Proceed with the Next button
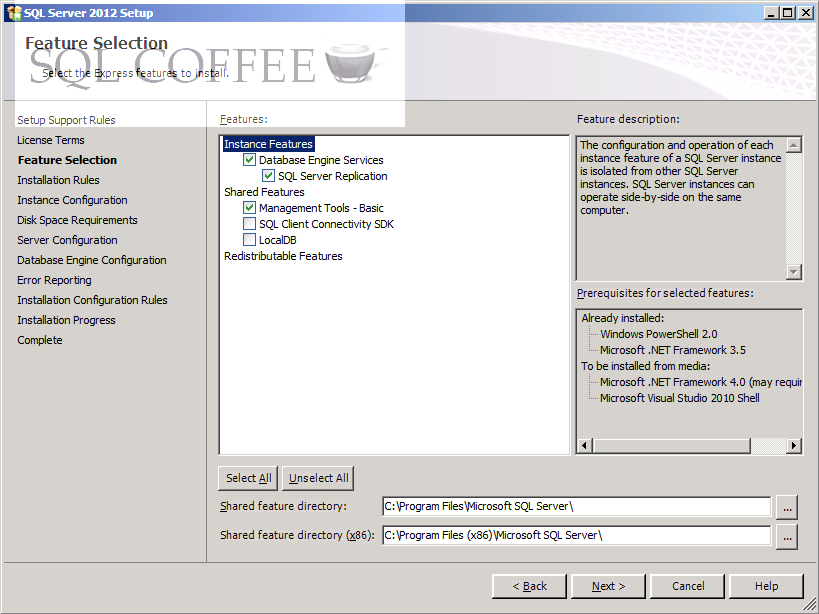Screen dimensions: 819x614 (609, 586)
